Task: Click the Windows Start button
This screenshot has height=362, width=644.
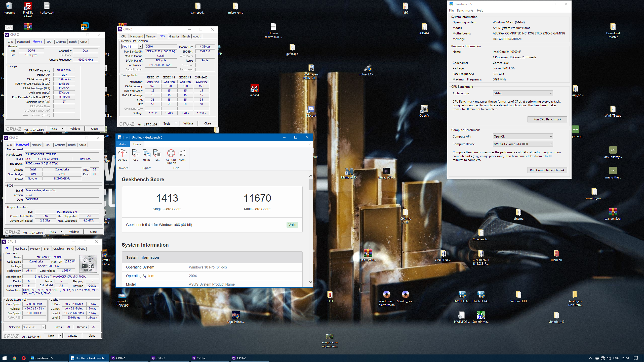Action: (x=5, y=358)
